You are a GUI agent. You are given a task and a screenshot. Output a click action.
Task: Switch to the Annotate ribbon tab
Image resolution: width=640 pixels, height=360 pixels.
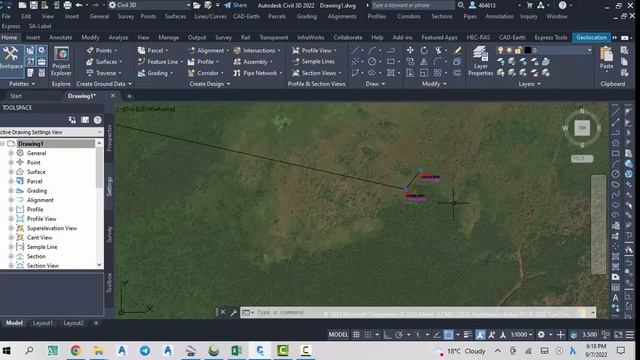tap(60, 37)
